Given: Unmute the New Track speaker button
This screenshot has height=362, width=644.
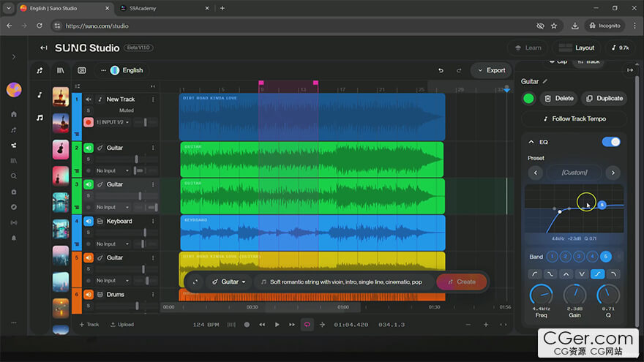Looking at the screenshot, I should point(89,99).
